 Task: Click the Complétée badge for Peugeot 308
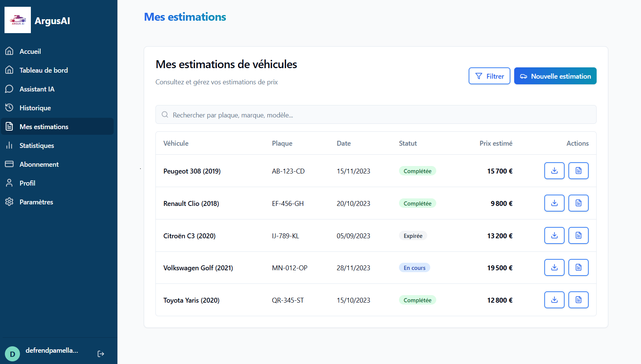coord(417,171)
